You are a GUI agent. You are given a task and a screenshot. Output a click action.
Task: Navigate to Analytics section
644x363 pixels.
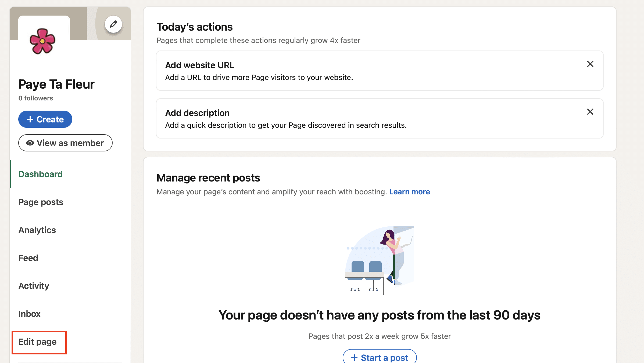point(37,230)
